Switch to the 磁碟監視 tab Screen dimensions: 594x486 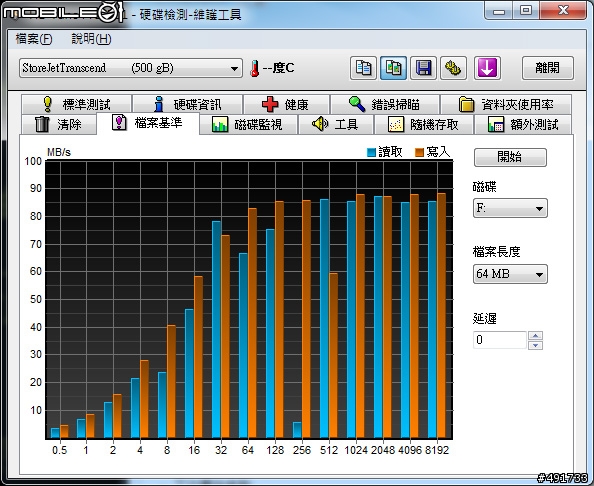coord(248,124)
